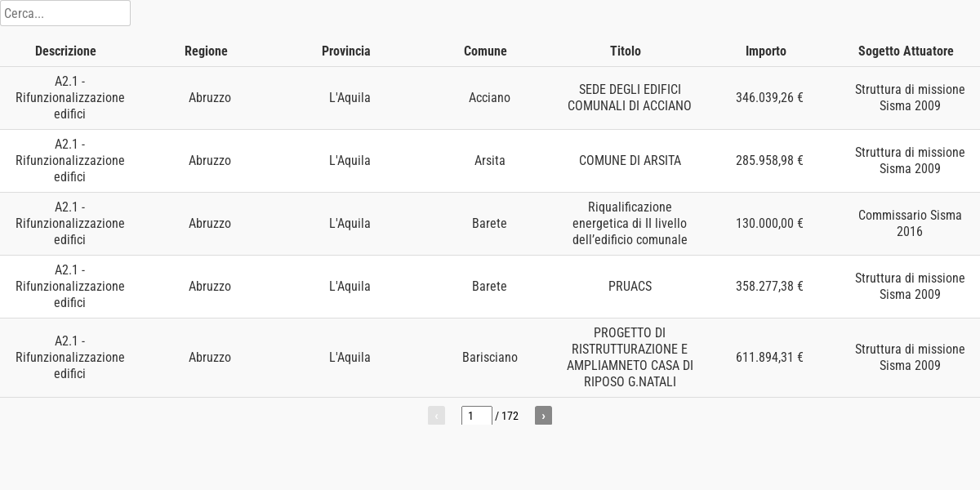Image resolution: width=980 pixels, height=490 pixels.
Task: Sort by Comune column header
Action: (x=485, y=51)
